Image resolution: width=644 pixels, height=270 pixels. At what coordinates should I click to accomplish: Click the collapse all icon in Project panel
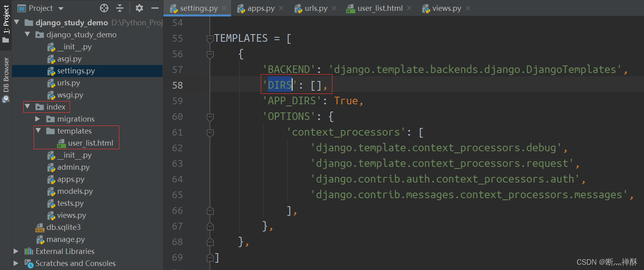120,8
